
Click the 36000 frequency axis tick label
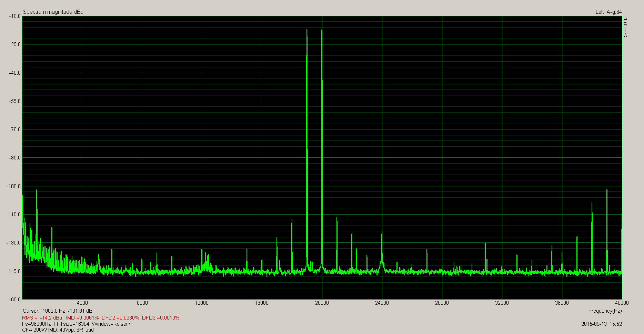tap(562, 303)
